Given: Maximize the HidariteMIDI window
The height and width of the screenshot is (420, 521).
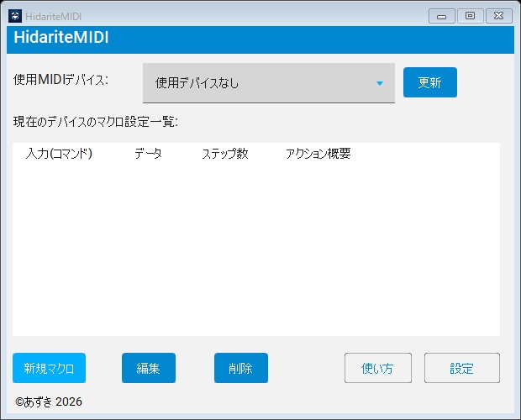Looking at the screenshot, I should [x=471, y=16].
